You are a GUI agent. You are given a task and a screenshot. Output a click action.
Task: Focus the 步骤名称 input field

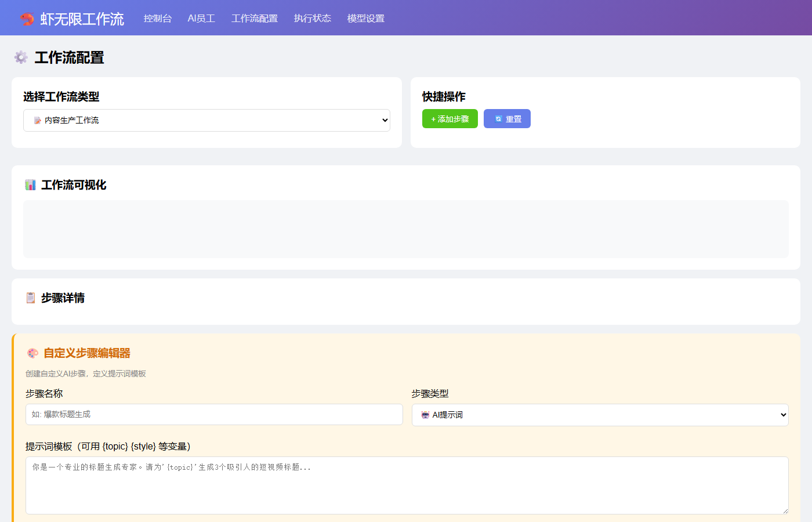tap(214, 414)
